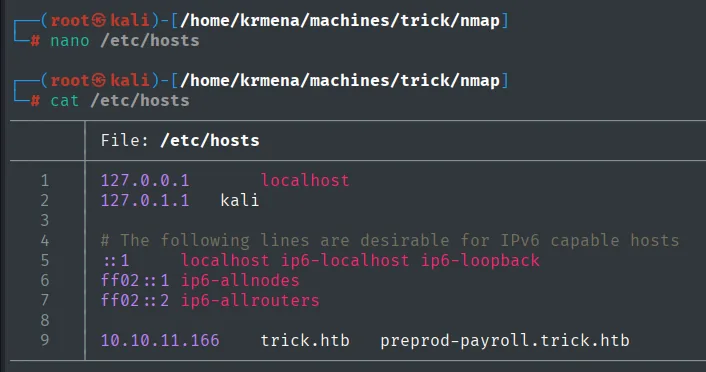This screenshot has height=372, width=706.
Task: Select the 'File: /etc/hosts' header text
Action: 180,141
